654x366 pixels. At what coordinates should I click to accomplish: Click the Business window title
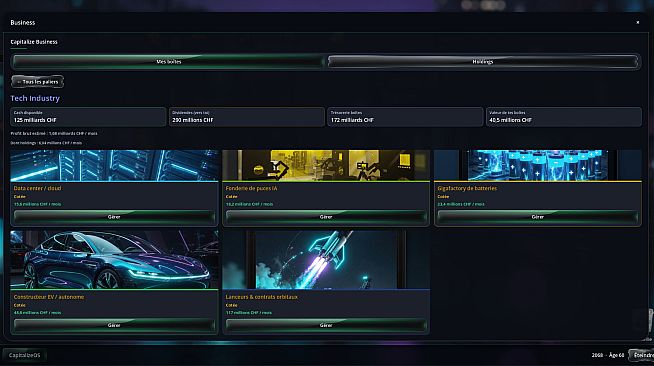(x=23, y=23)
